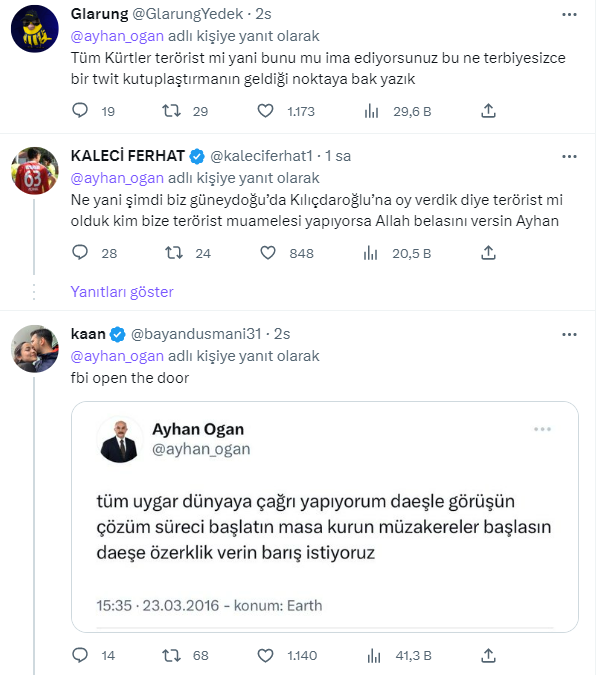The height and width of the screenshot is (675, 604).
Task: Like KALECİ FERHAT's tweet with 848 likes
Action: click(266, 254)
